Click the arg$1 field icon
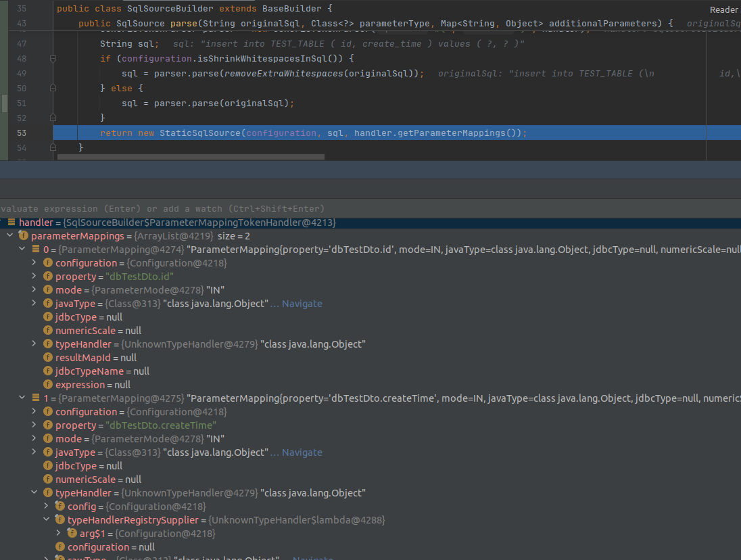The image size is (741, 560). 72,534
